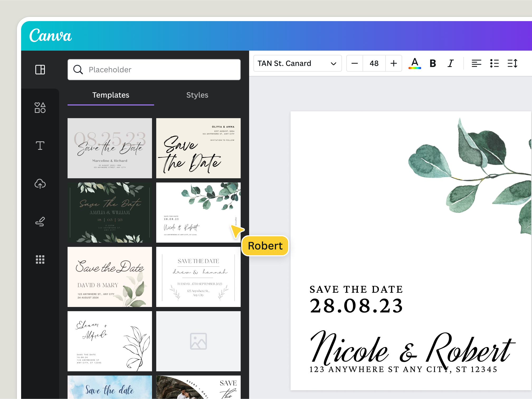Screen dimensions: 532x399
Task: Open text alignment options
Action: point(476,64)
